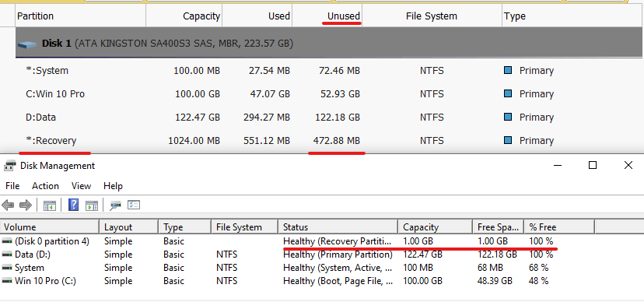Click the checklist settings toolbar icon

tap(134, 205)
